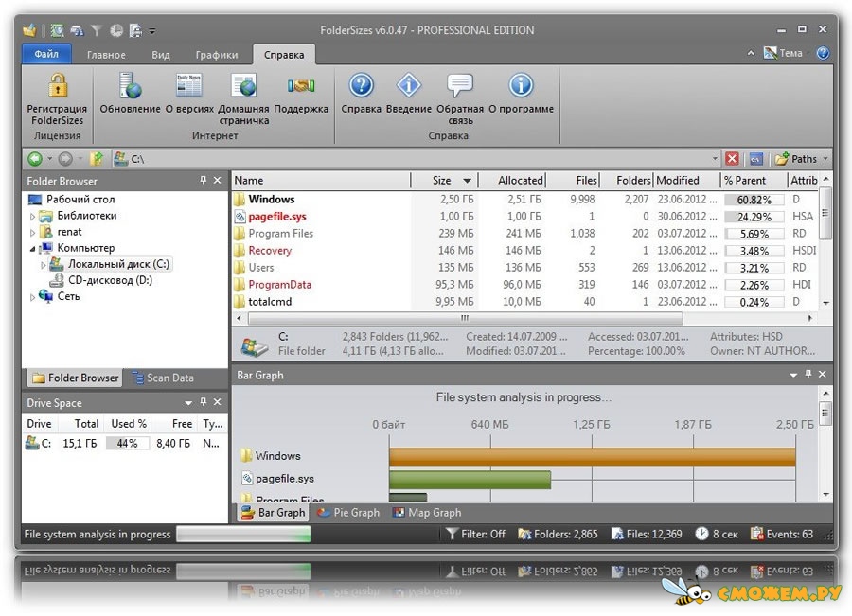Pin the Folder Browser panel

(x=204, y=180)
